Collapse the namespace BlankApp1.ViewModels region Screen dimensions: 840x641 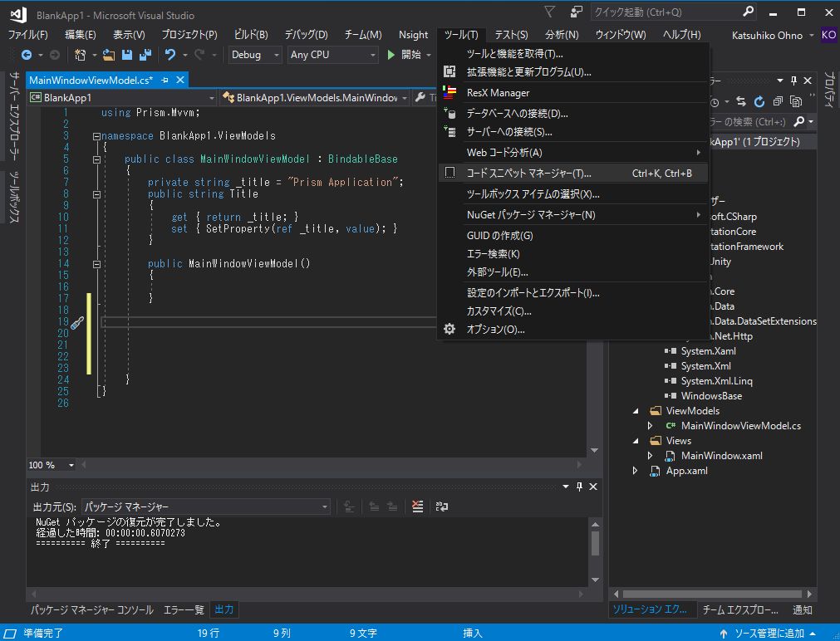coord(96,136)
